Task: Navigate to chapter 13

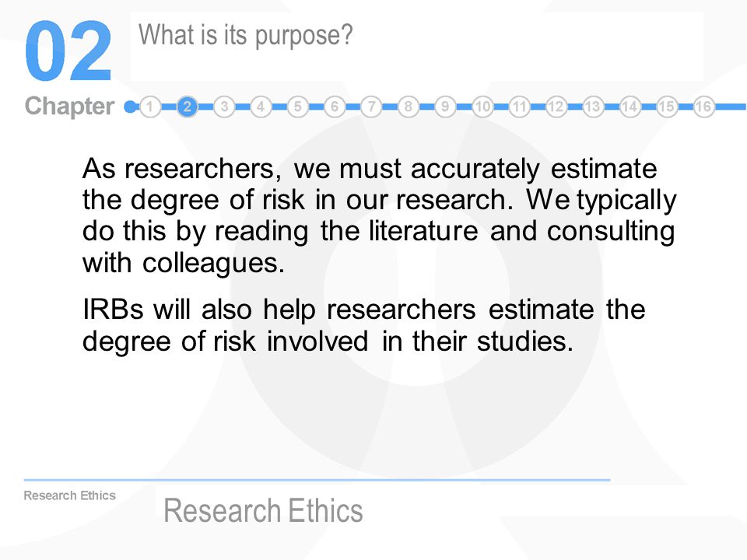Action: point(593,107)
